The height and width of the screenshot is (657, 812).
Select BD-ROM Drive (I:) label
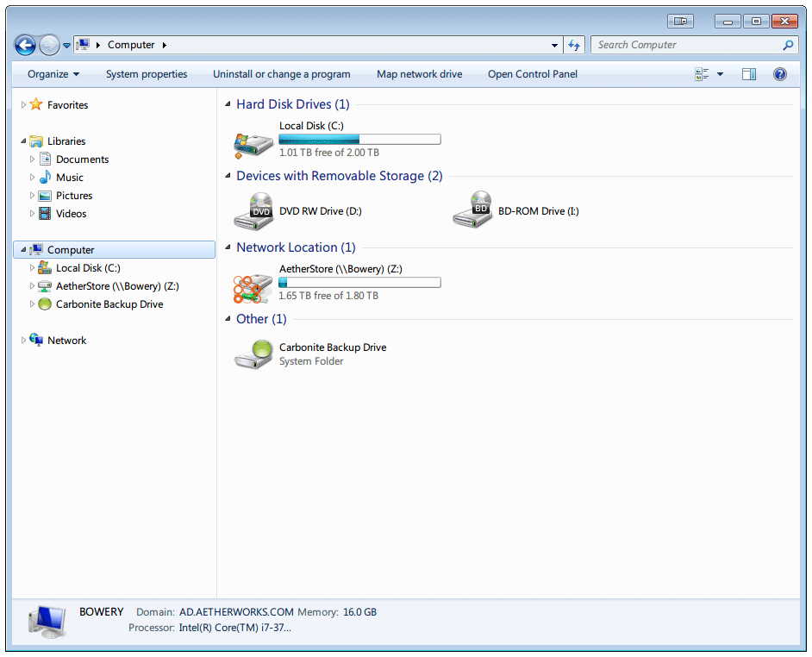(x=539, y=211)
